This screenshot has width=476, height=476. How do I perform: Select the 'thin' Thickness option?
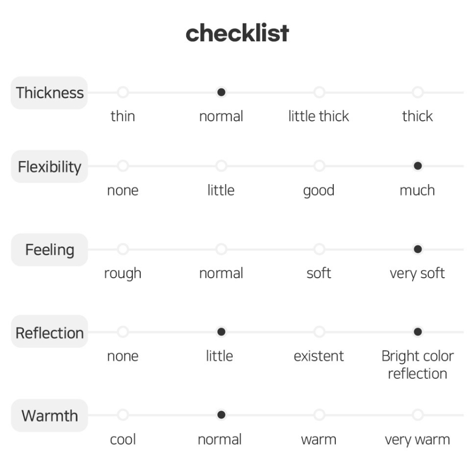pyautogui.click(x=123, y=92)
